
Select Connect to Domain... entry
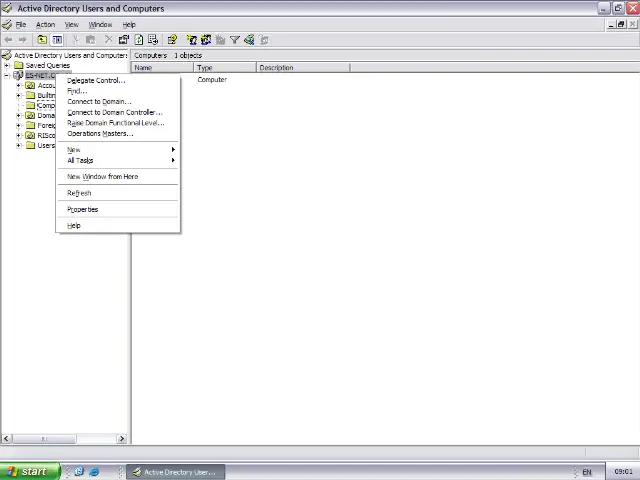(x=118, y=102)
